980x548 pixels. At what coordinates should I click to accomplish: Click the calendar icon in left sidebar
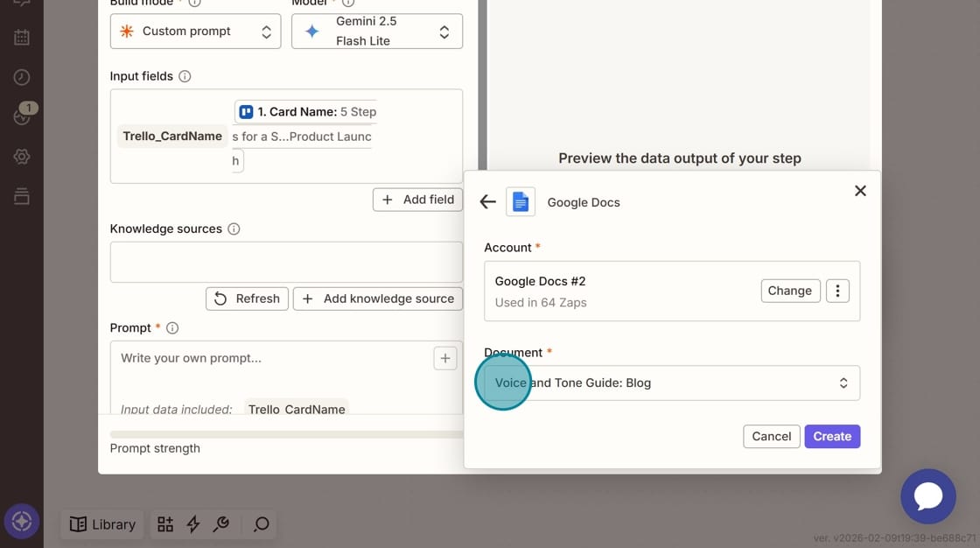[x=22, y=38]
